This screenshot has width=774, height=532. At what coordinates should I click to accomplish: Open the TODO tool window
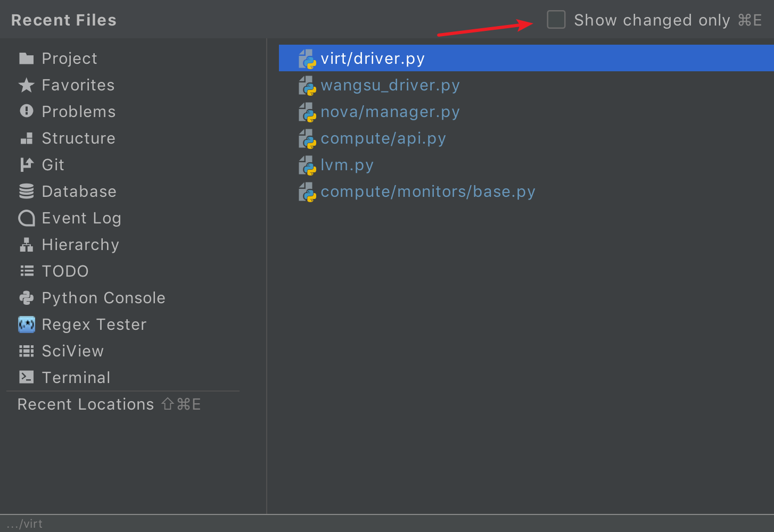[65, 271]
